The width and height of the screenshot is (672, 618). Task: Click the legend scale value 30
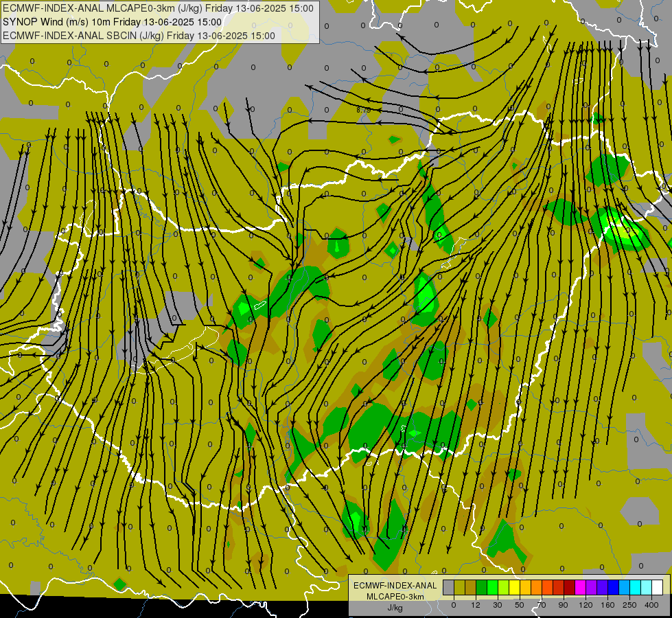(x=498, y=605)
